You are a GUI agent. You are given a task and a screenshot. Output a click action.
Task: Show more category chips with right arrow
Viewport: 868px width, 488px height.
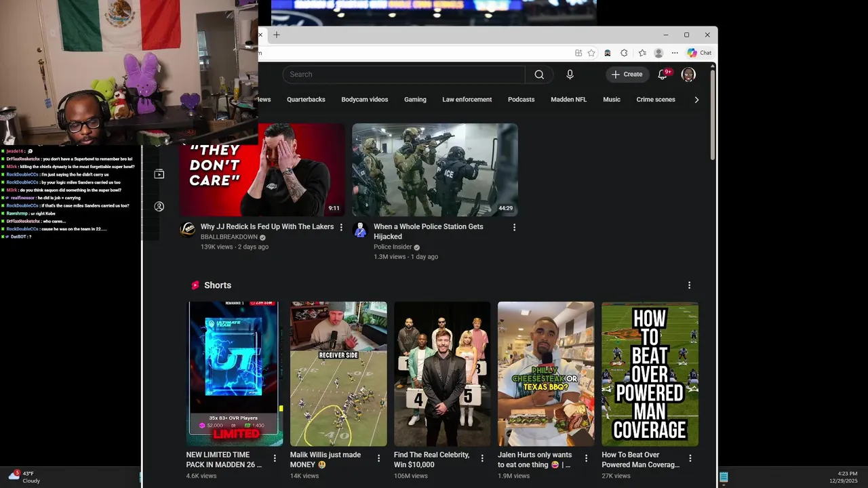point(696,100)
